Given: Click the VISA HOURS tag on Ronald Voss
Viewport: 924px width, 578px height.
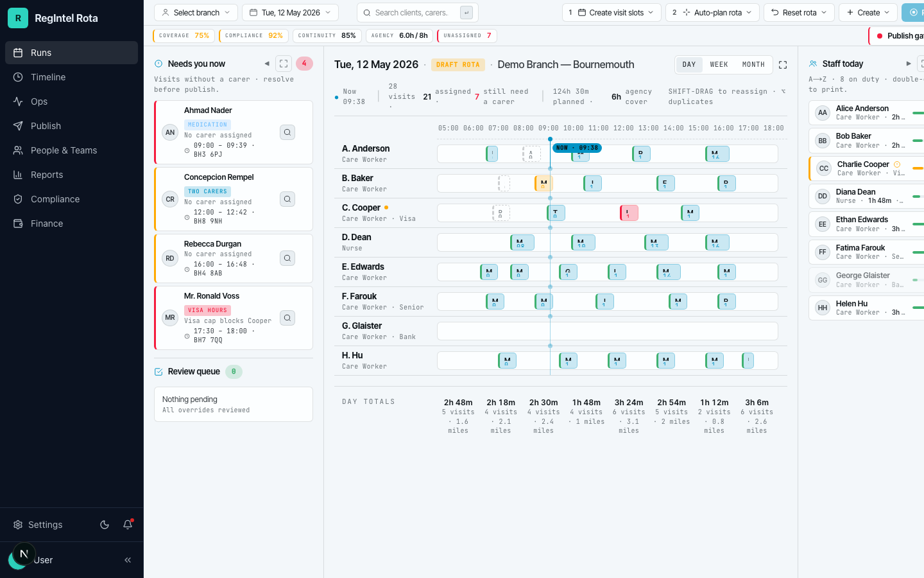Looking at the screenshot, I should pyautogui.click(x=208, y=310).
